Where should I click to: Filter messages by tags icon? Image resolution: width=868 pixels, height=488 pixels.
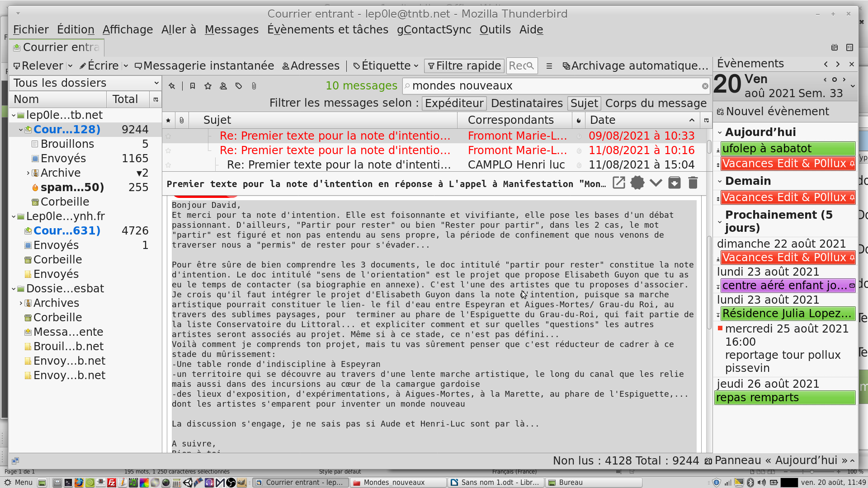(x=239, y=86)
